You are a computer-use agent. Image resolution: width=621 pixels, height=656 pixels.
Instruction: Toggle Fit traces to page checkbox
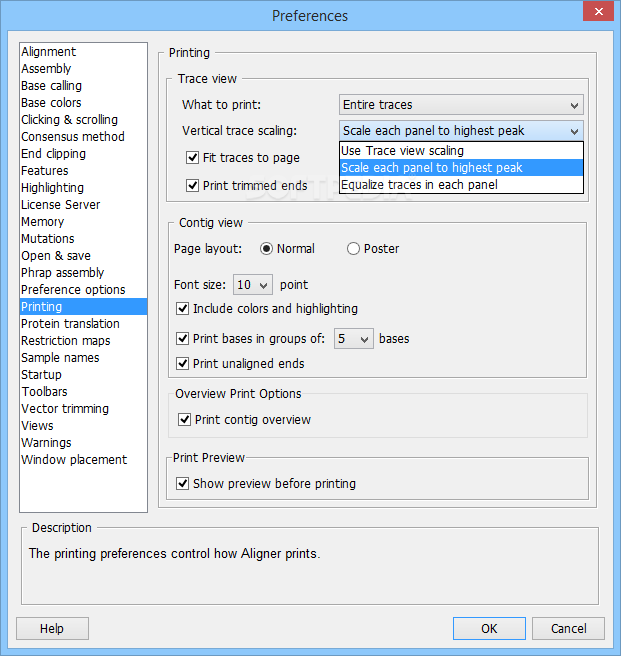[x=192, y=158]
